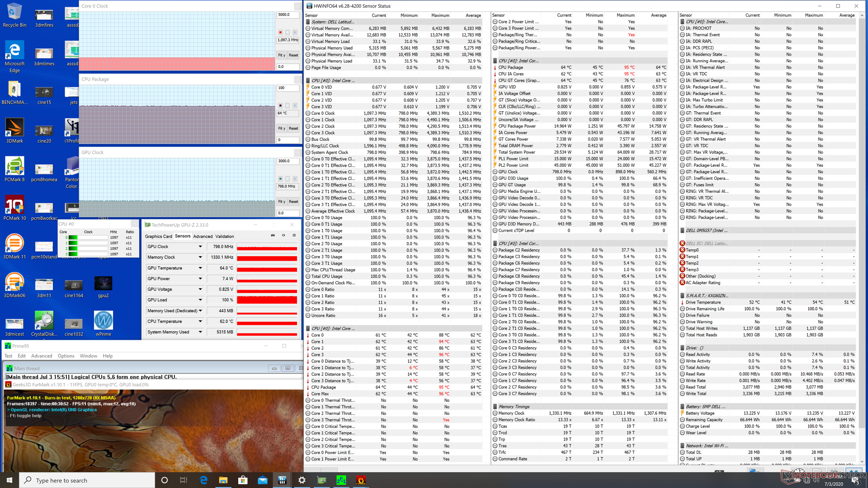Select the 3DMark desktop shortcut
The image size is (868, 488).
tap(14, 131)
